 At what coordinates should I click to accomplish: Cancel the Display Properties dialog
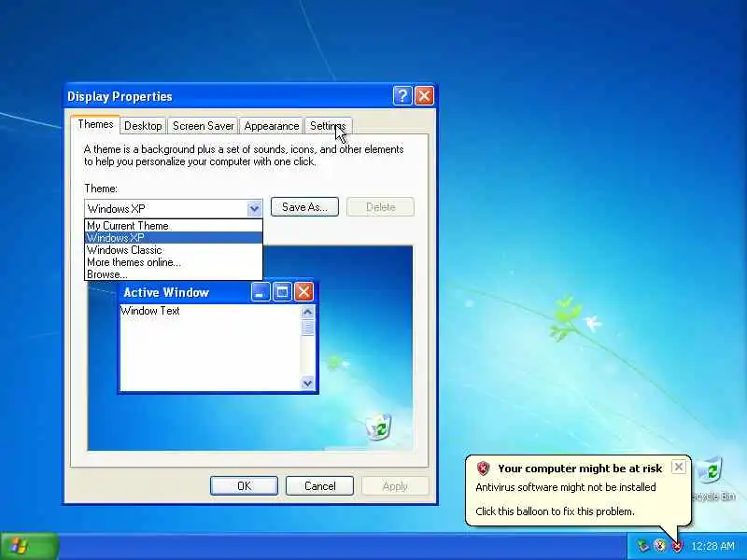pyautogui.click(x=319, y=485)
